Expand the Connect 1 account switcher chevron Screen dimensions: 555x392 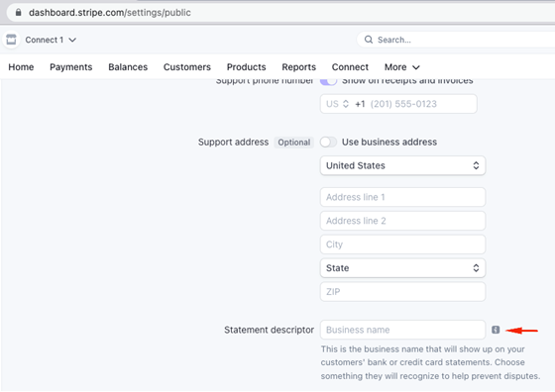(x=72, y=40)
